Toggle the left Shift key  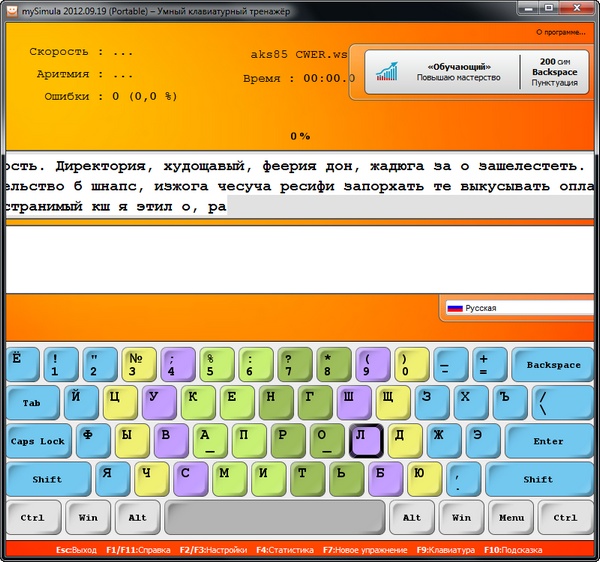pyautogui.click(x=47, y=479)
